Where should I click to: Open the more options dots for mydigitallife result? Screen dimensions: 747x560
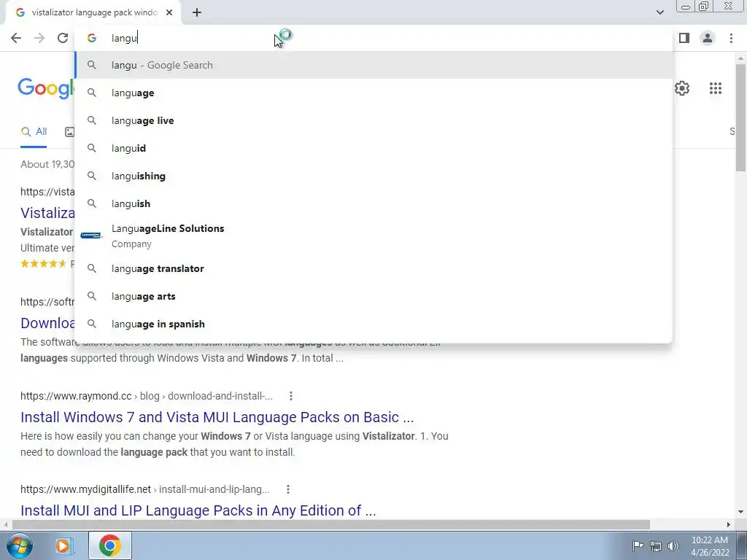tap(287, 489)
